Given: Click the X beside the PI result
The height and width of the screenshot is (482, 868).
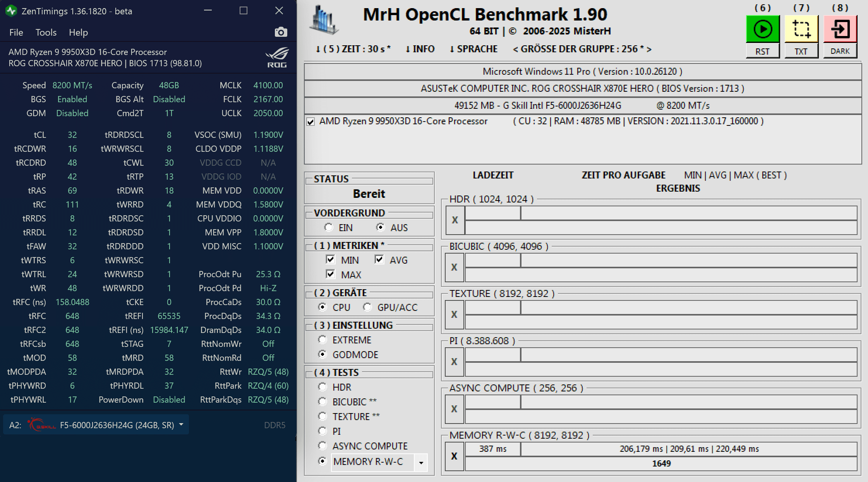Looking at the screenshot, I should tap(455, 362).
